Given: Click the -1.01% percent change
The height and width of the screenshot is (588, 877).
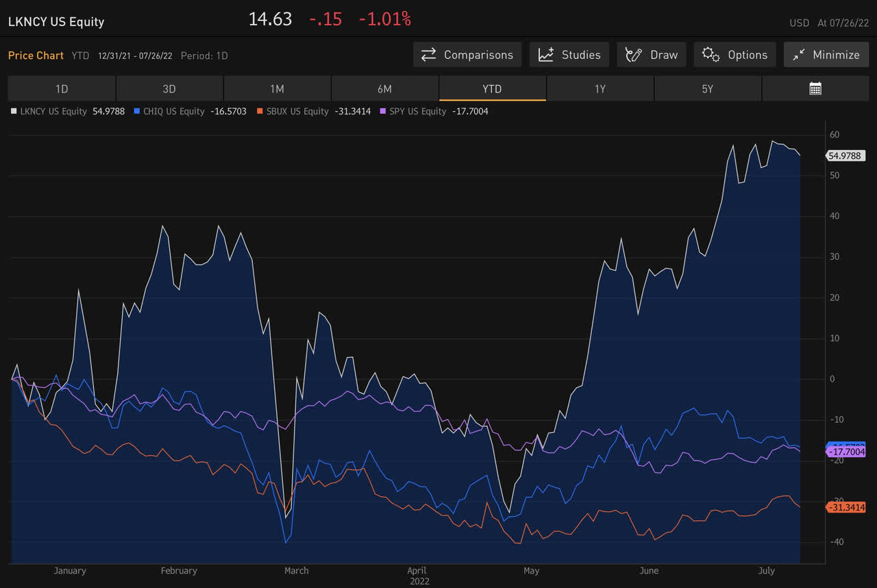Looking at the screenshot, I should pos(385,19).
